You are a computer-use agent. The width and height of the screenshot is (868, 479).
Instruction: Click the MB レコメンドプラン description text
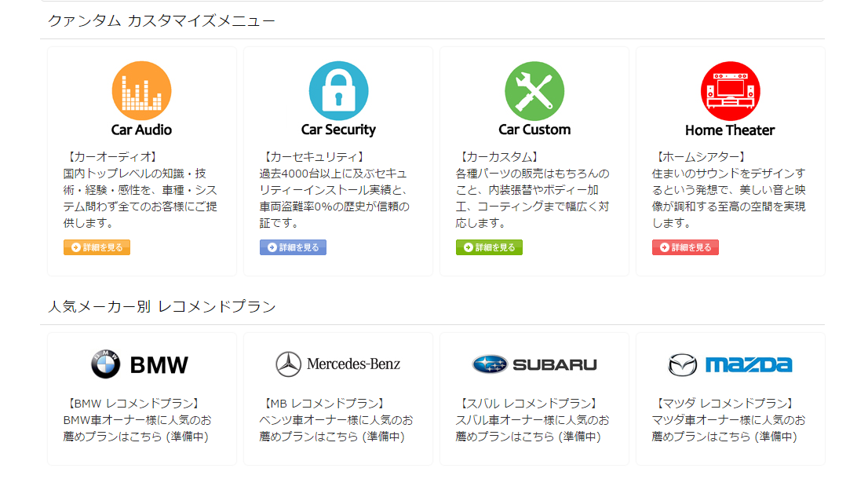336,420
